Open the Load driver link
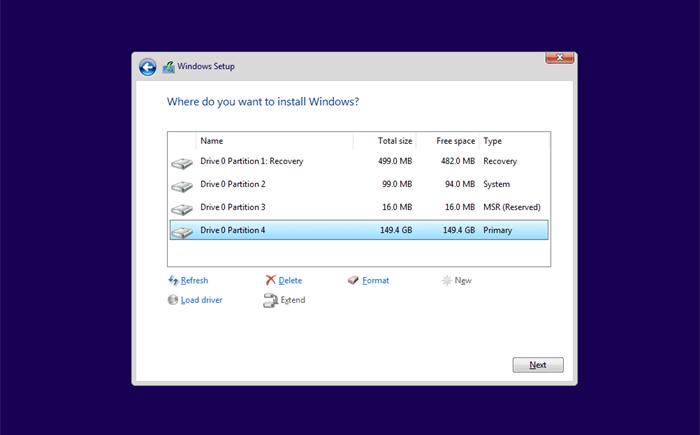This screenshot has height=435, width=700. (x=201, y=300)
